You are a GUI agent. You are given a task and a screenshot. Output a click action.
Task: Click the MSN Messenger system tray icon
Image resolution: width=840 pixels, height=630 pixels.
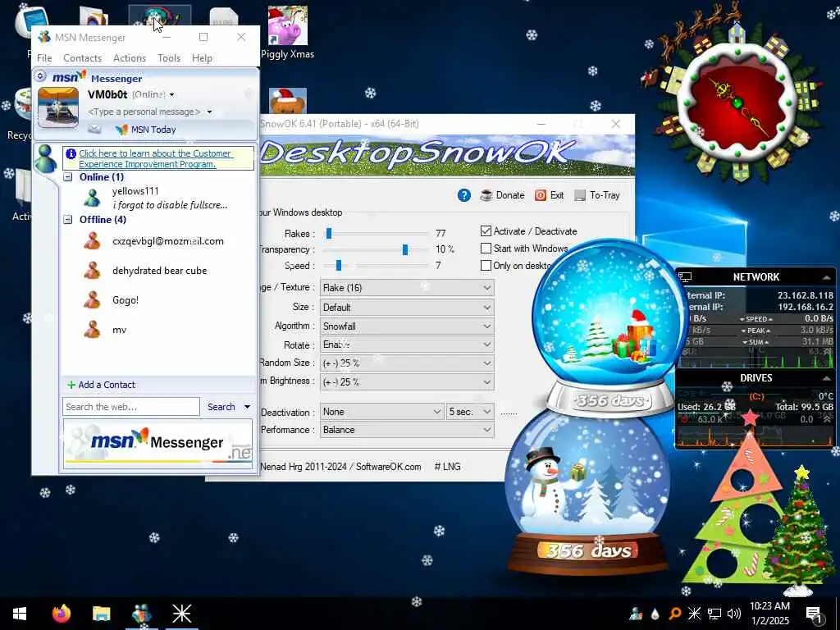tap(636, 614)
